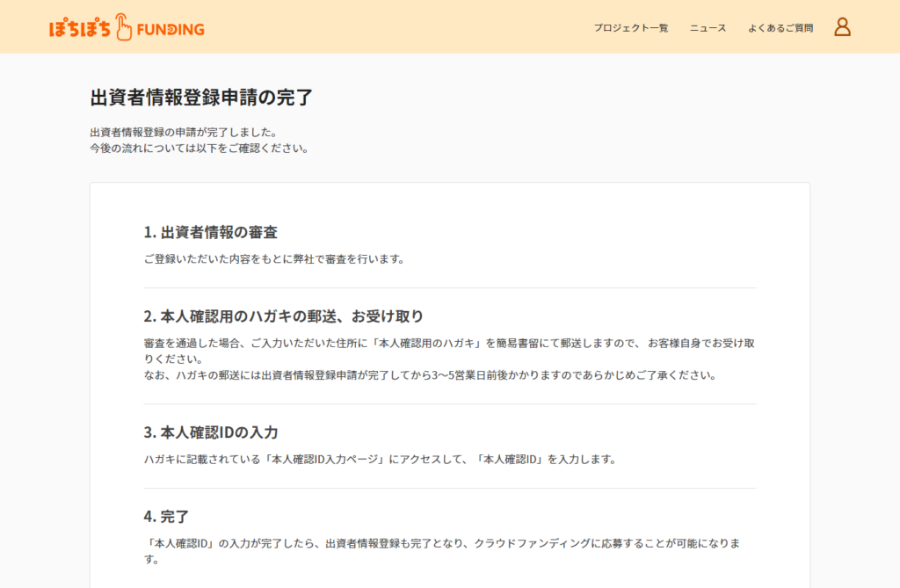Click the 3〜5営業日前後 mailing time note

431,375
